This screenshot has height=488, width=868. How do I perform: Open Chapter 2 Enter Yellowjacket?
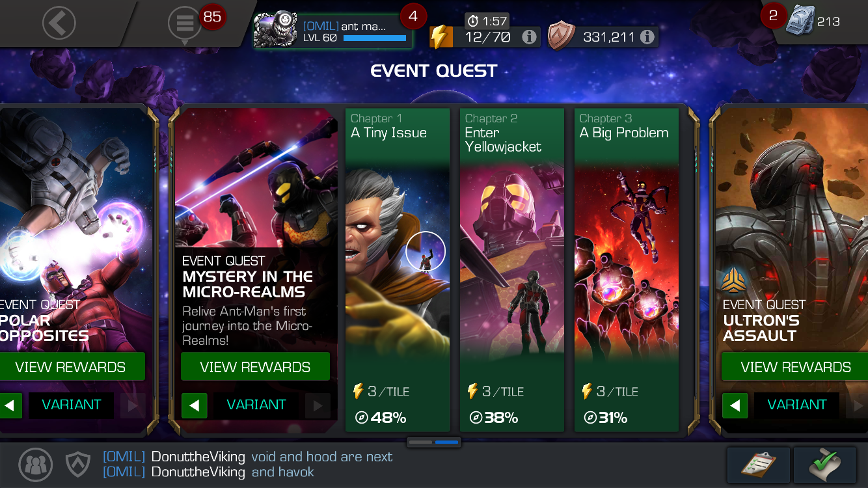(512, 269)
